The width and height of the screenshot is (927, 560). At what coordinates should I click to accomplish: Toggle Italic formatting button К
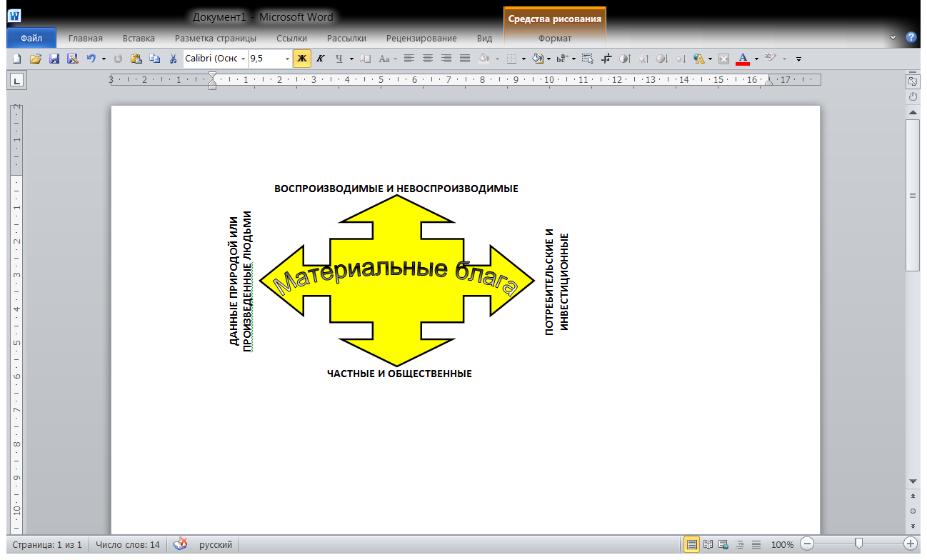[320, 59]
